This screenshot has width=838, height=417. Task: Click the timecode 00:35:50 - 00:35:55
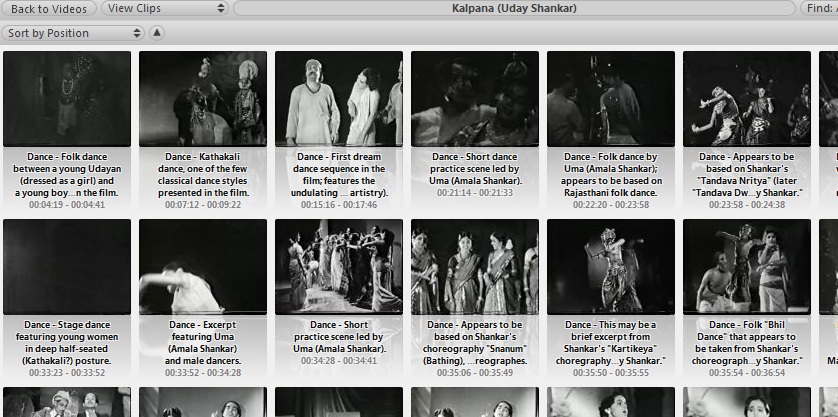[x=611, y=373]
